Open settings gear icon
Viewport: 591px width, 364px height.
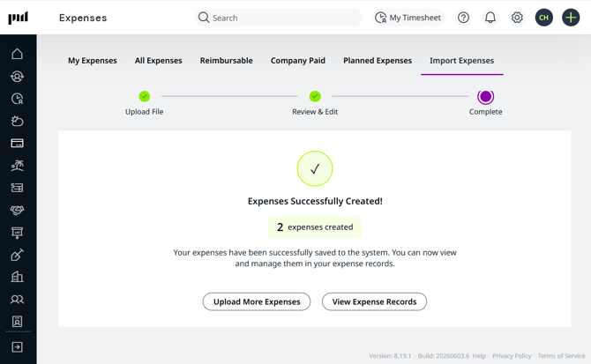(517, 18)
